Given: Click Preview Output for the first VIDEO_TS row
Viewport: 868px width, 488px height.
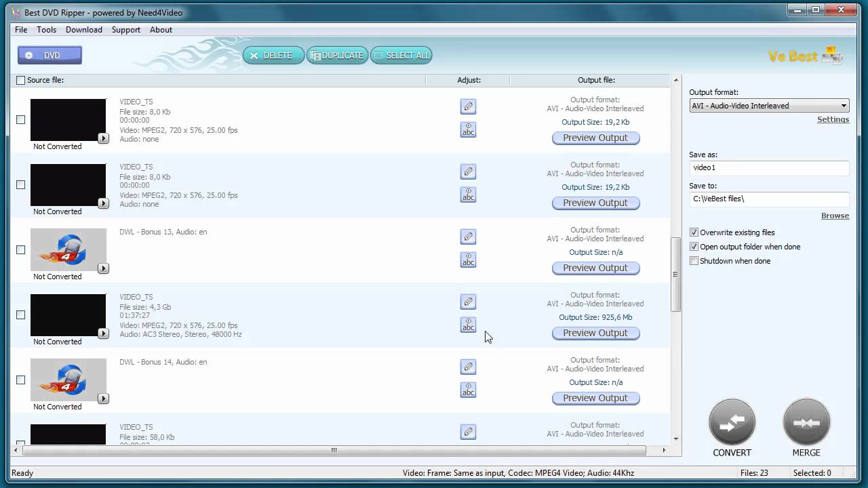Looking at the screenshot, I should pyautogui.click(x=595, y=138).
